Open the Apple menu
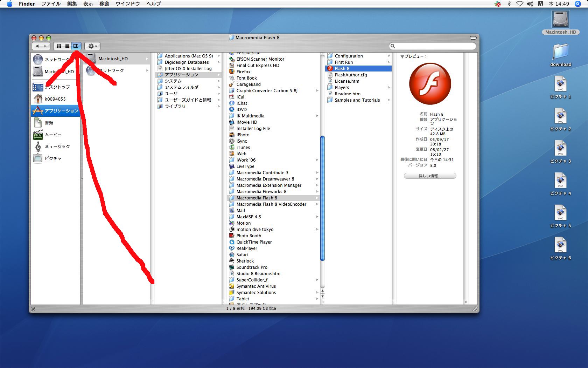 point(9,4)
